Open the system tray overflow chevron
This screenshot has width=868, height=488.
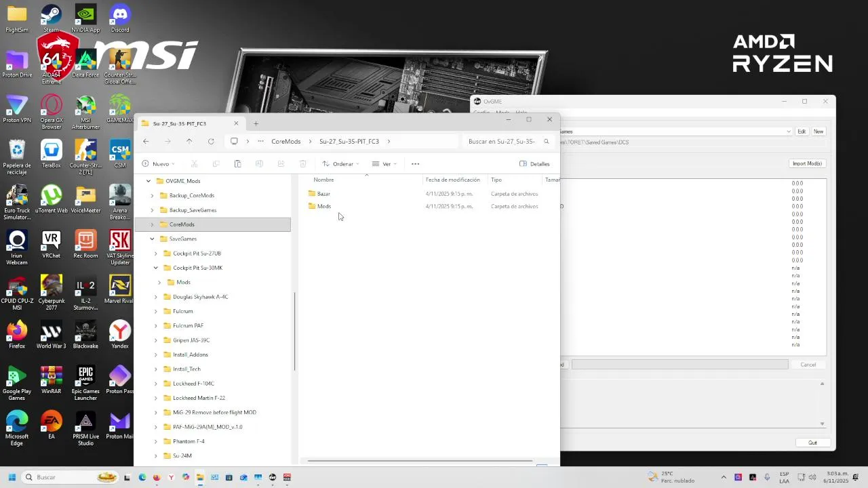[724, 477]
